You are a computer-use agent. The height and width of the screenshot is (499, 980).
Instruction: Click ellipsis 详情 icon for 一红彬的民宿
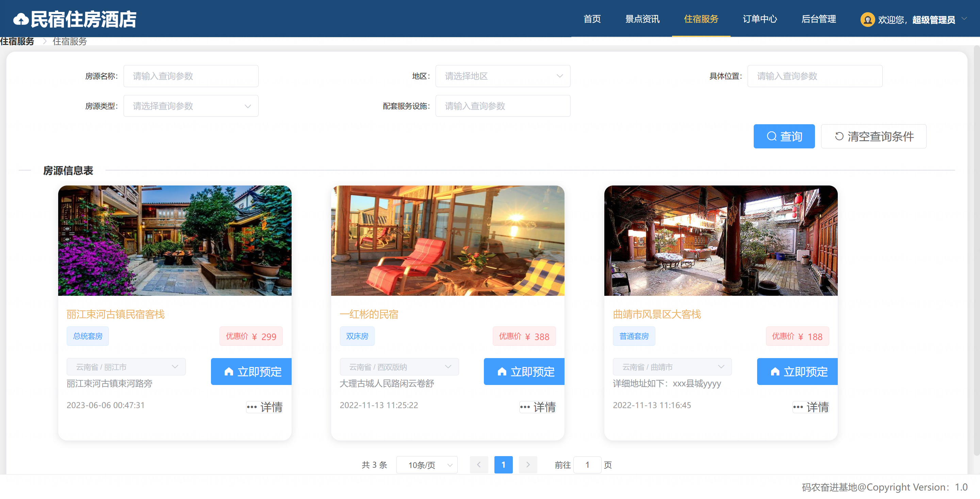[525, 407]
